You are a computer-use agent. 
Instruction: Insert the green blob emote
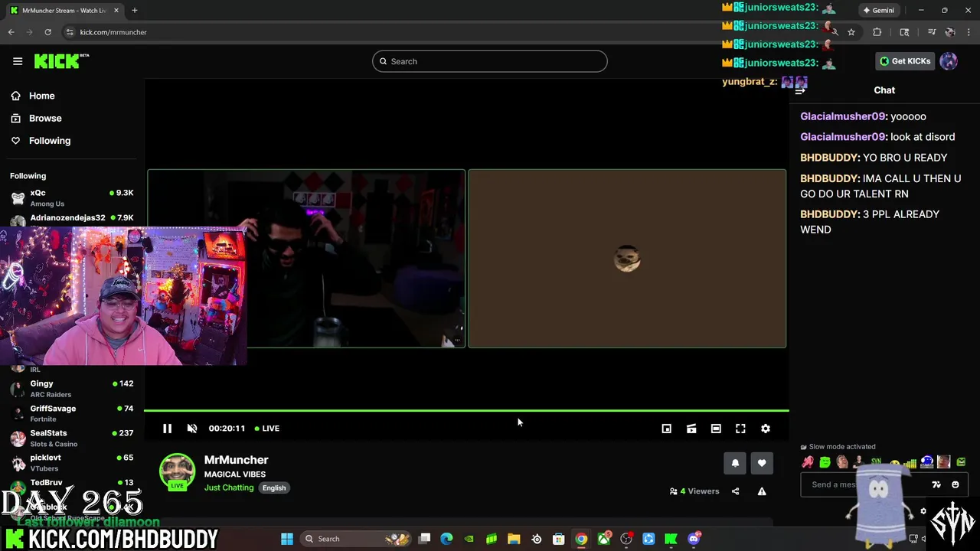825,462
